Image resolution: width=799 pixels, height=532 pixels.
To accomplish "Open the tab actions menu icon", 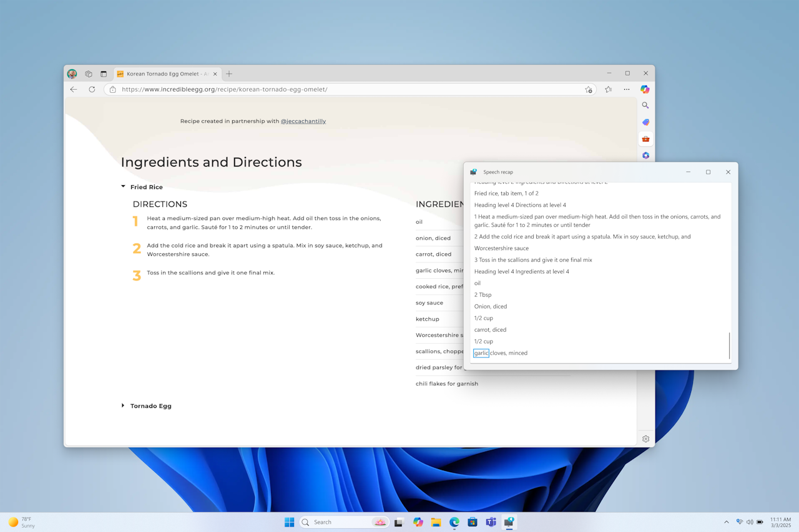I will 104,74.
